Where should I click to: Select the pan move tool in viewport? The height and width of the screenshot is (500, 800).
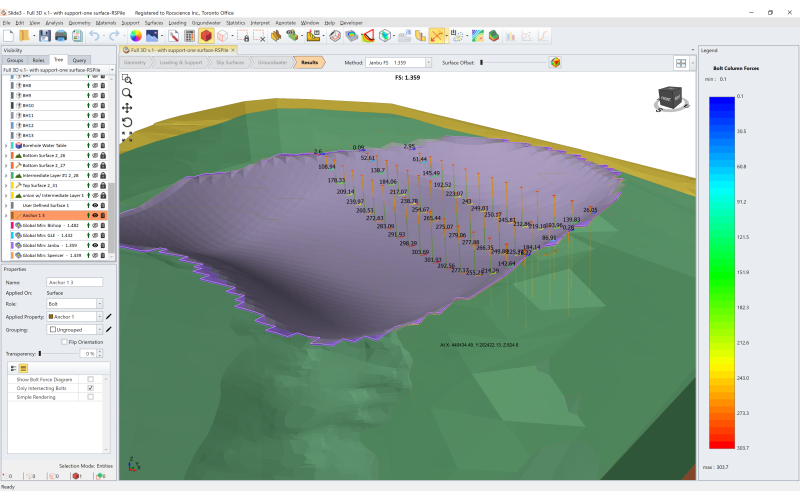[127, 107]
